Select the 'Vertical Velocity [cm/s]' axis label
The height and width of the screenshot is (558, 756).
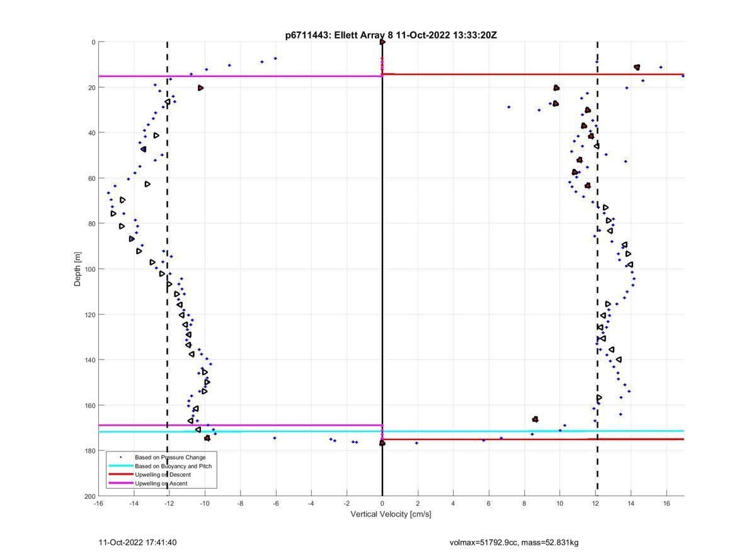(391, 514)
